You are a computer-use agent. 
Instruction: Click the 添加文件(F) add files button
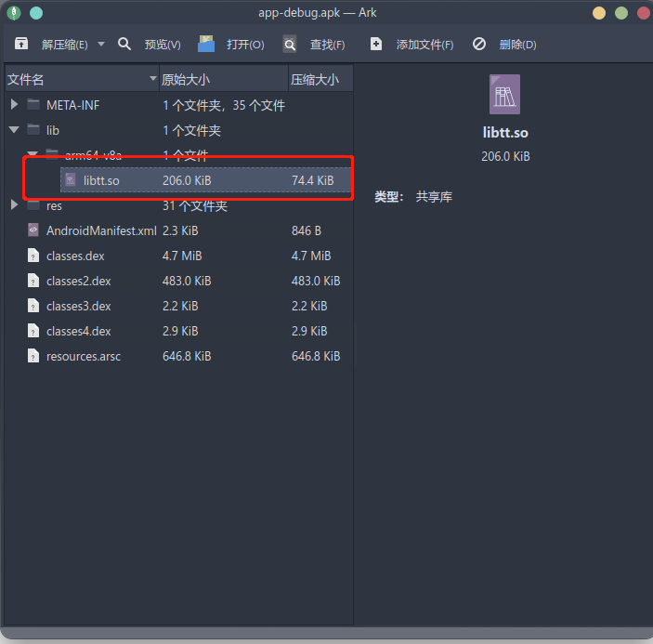(x=424, y=45)
